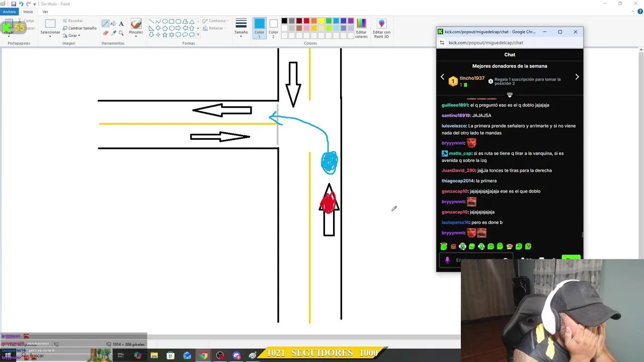Select the Fill with color bucket tool

[x=113, y=24]
